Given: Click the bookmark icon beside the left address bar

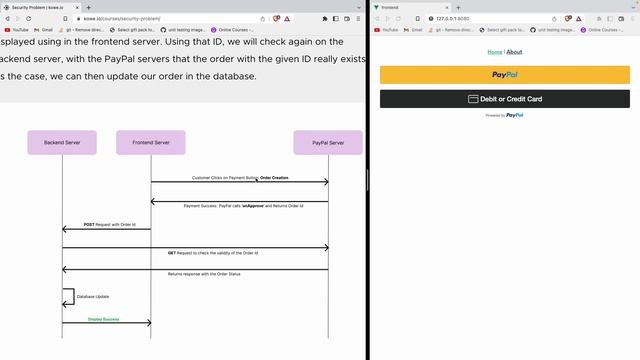Looking at the screenshot, I should coord(65,19).
